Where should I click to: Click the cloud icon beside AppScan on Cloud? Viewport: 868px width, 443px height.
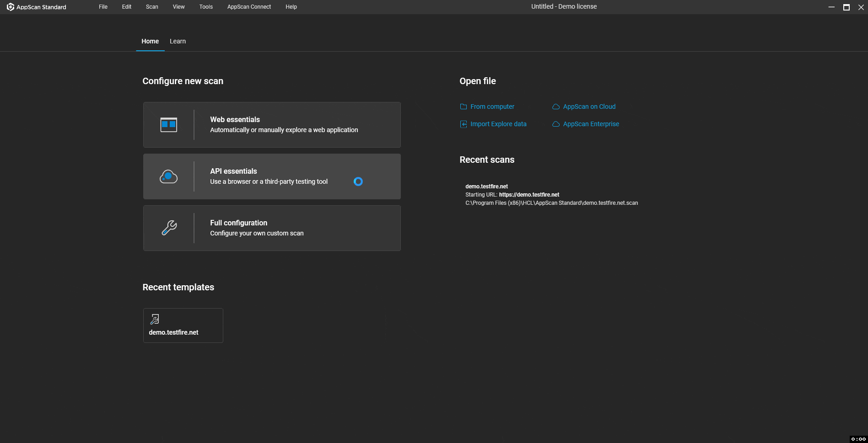(x=556, y=107)
